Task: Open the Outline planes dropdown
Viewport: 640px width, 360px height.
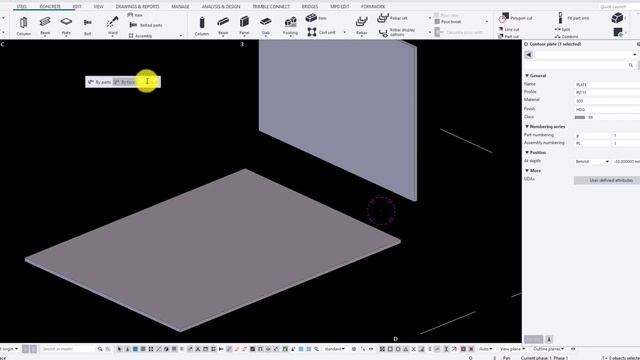Action: (549, 349)
